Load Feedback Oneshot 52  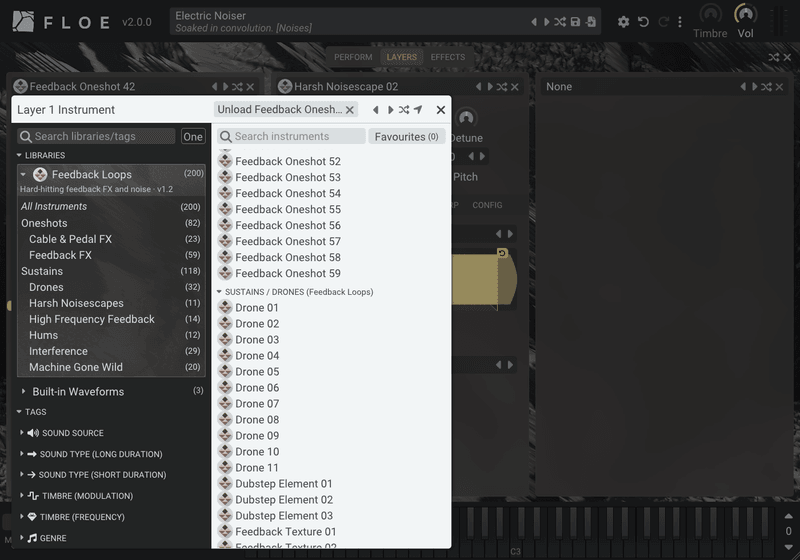(332, 161)
